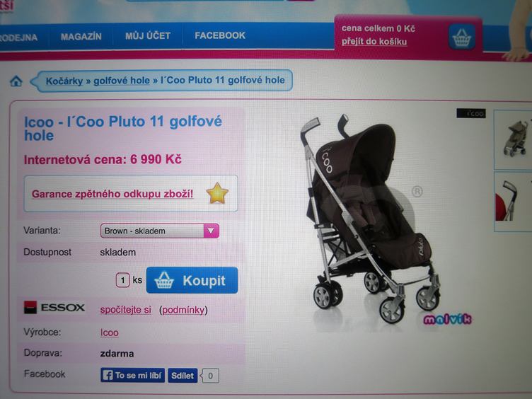Click the home icon in breadcrumb
Screen dimensions: 532x399
[16, 81]
